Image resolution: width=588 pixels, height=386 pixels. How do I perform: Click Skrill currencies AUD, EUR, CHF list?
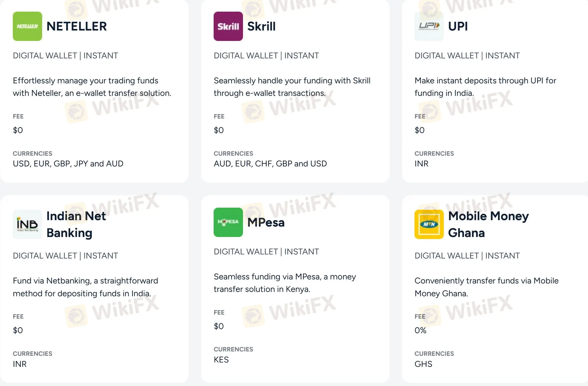click(270, 164)
